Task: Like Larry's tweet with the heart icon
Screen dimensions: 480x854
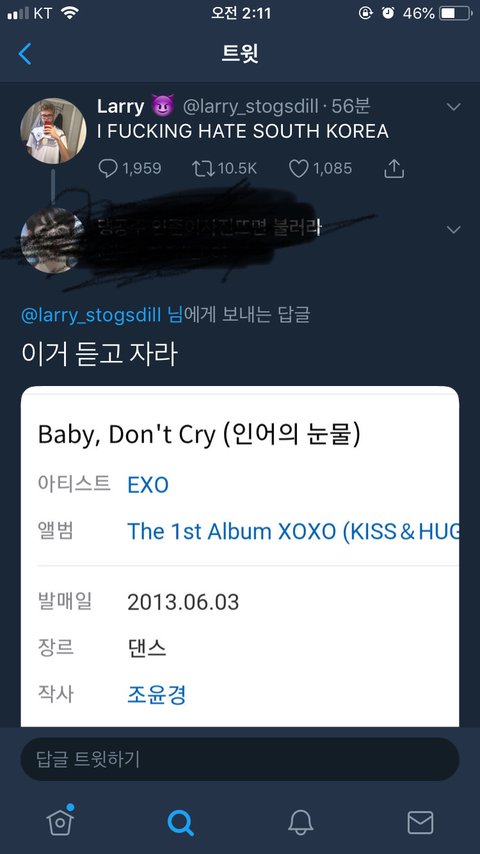Action: click(298, 168)
